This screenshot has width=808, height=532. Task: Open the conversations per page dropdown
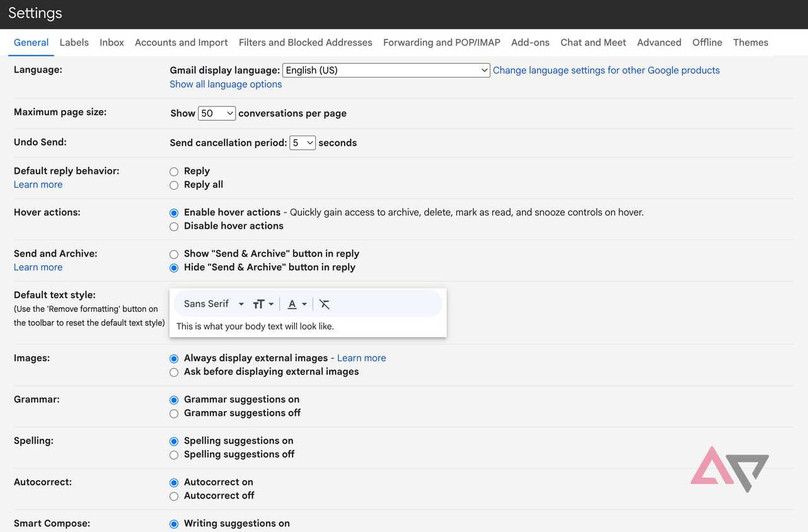pos(217,113)
